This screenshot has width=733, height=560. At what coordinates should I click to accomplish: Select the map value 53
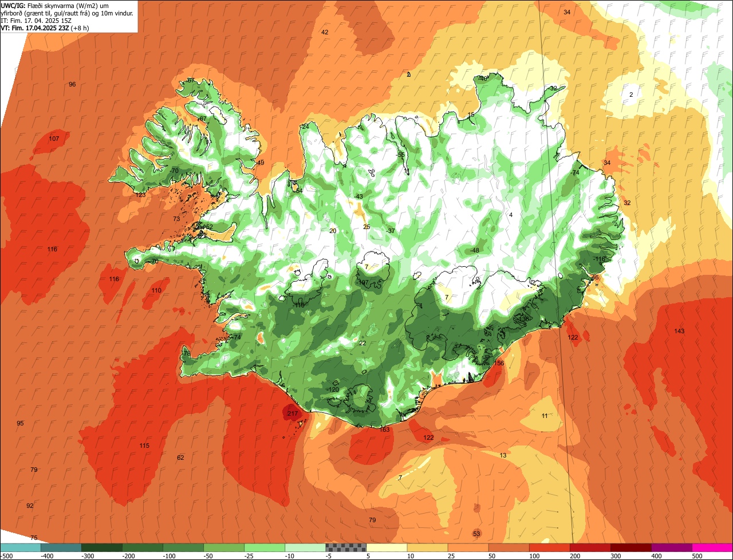coord(476,534)
